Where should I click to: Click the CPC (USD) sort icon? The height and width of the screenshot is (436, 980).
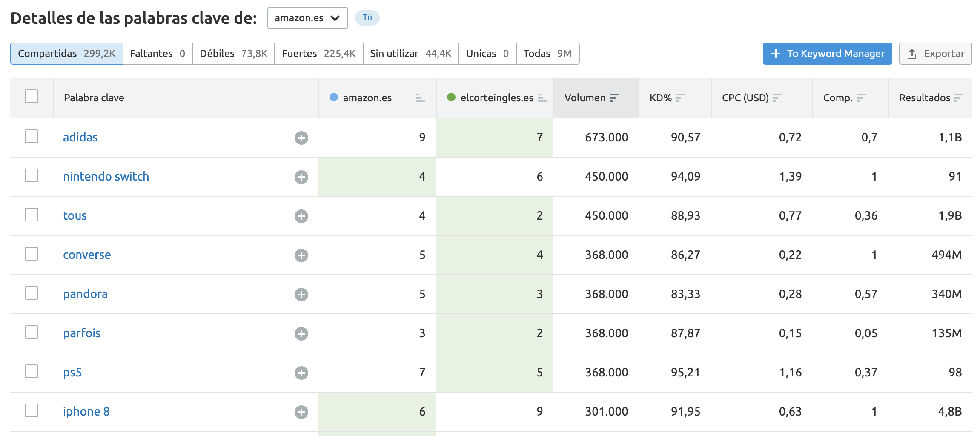[777, 98]
